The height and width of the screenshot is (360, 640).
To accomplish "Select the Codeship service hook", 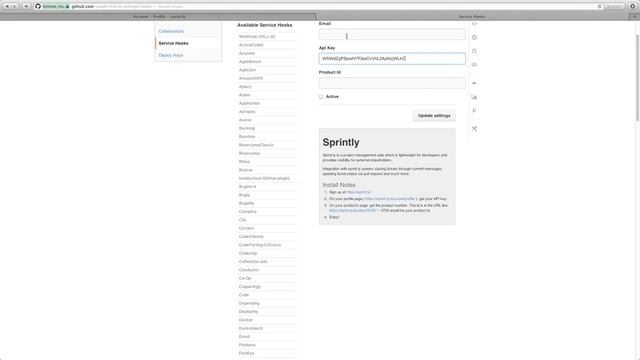I will [x=248, y=253].
